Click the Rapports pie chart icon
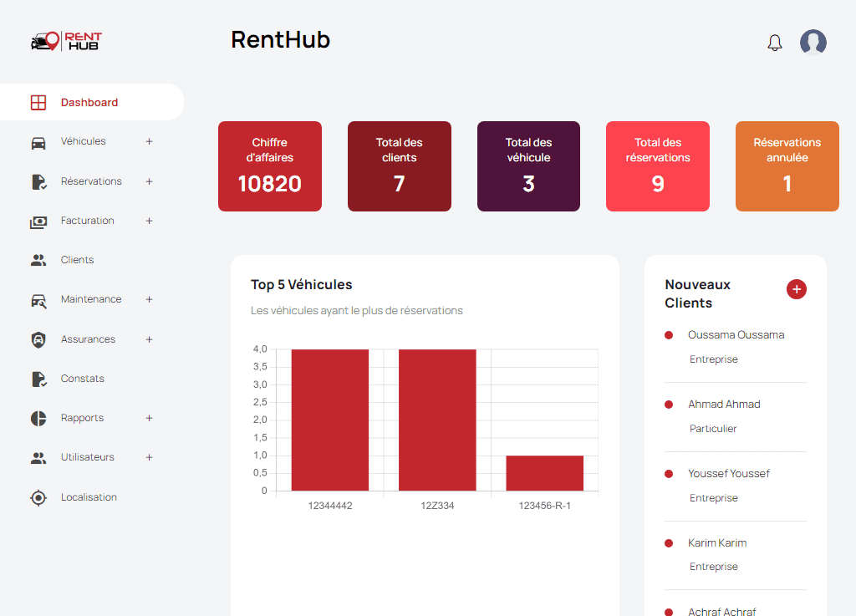The height and width of the screenshot is (616, 856). pyautogui.click(x=38, y=419)
